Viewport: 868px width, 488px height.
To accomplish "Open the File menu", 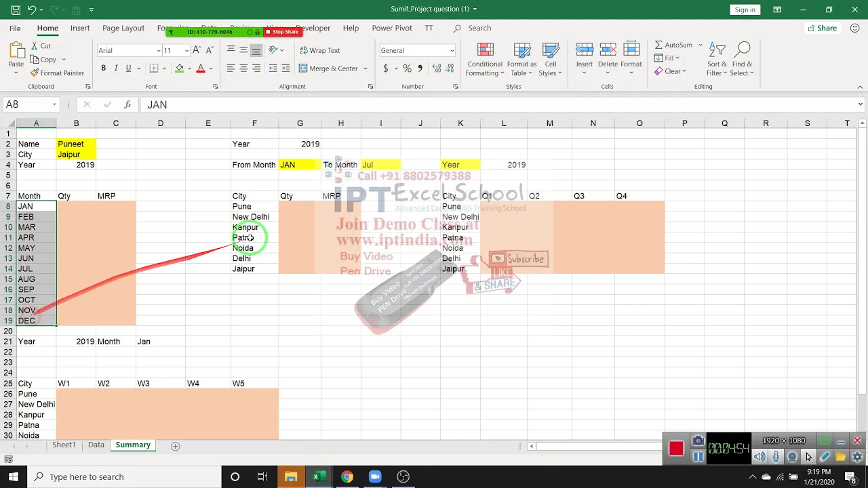I will 15,28.
